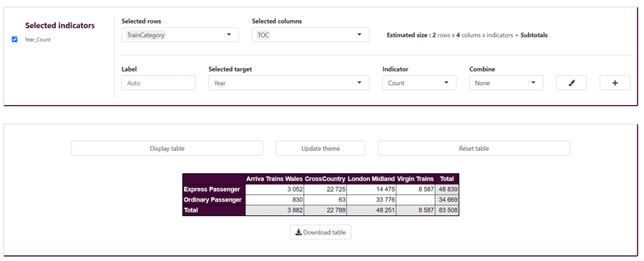The width and height of the screenshot is (644, 261).
Task: Open the Selected rows dropdown arrow
Action: (229, 35)
